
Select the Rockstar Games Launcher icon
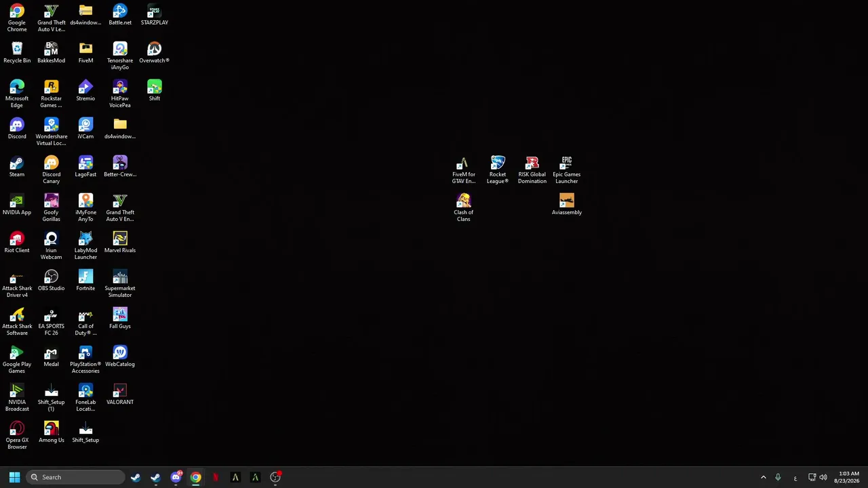coord(52,94)
